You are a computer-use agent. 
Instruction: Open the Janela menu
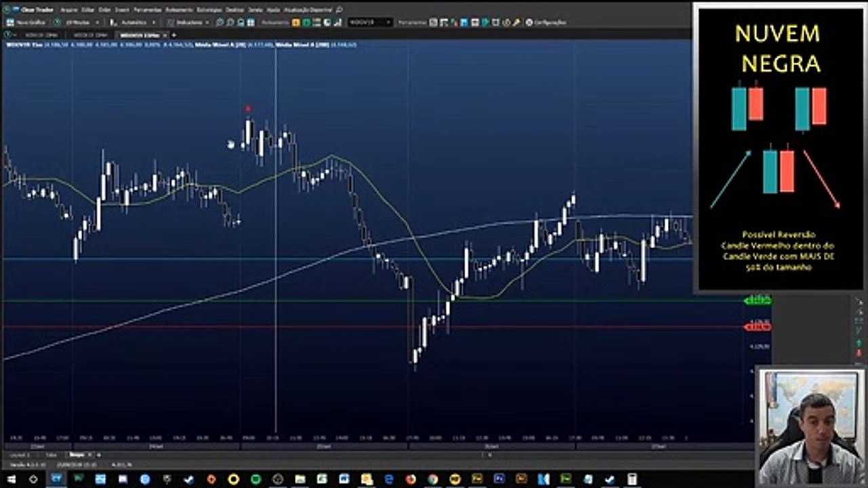click(x=255, y=10)
